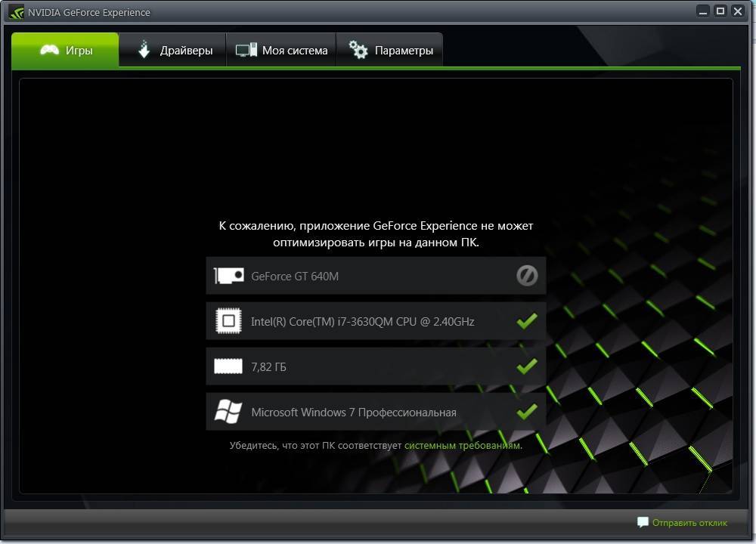Select the Intel(R) Core(TM) i7-3630QM CPU text
756x544 pixels.
[363, 321]
